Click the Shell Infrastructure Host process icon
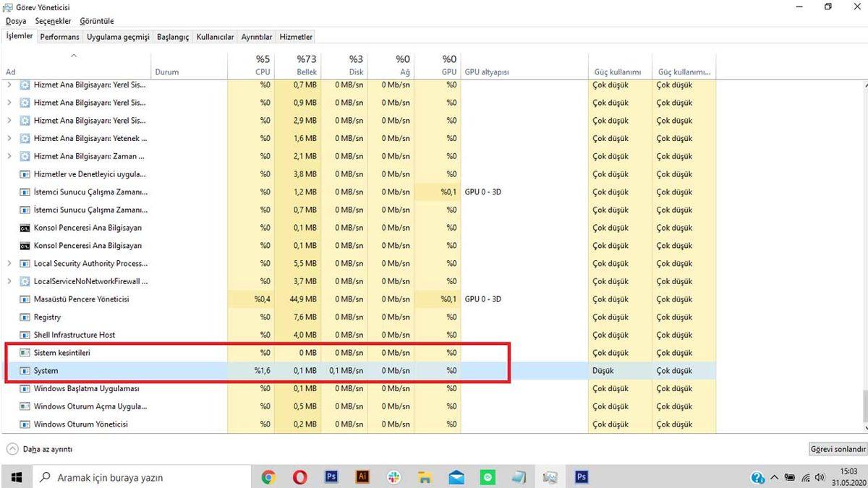This screenshot has height=488, width=868. (x=25, y=335)
